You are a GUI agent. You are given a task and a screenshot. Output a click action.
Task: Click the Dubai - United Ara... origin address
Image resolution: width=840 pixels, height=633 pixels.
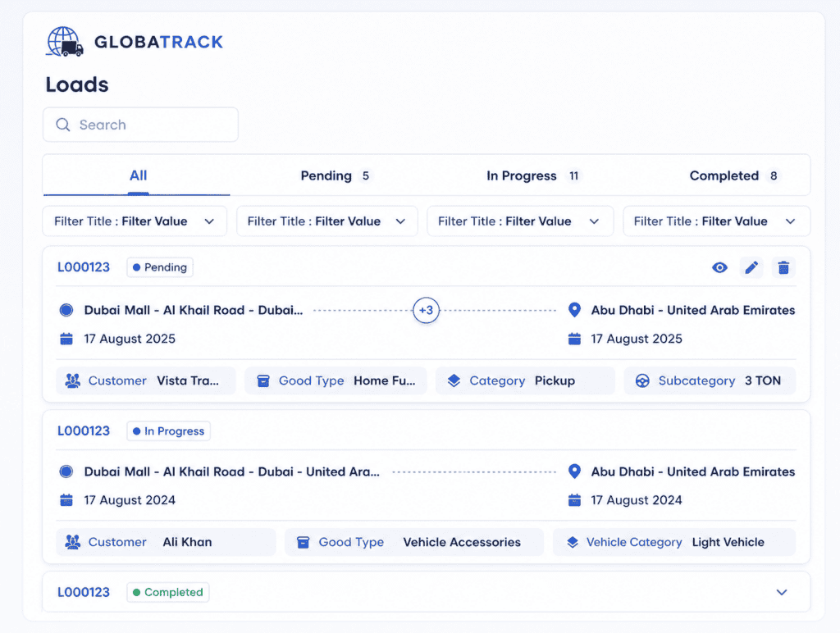(232, 471)
